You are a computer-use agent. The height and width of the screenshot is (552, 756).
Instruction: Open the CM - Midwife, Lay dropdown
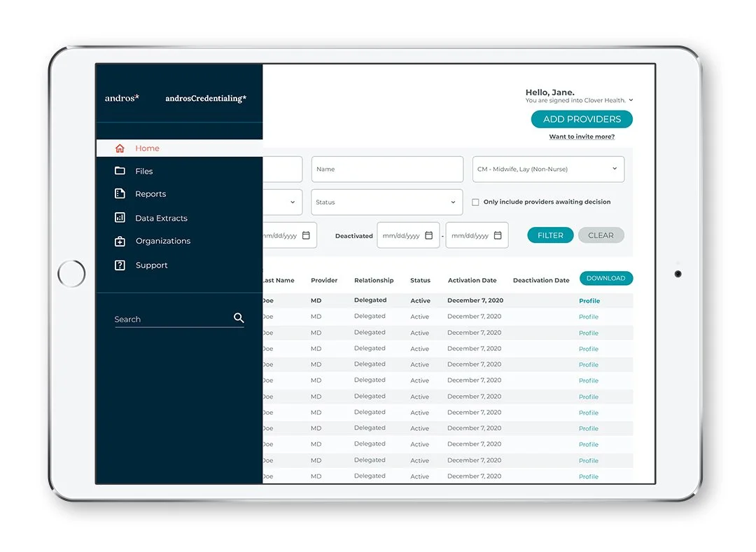[548, 170]
